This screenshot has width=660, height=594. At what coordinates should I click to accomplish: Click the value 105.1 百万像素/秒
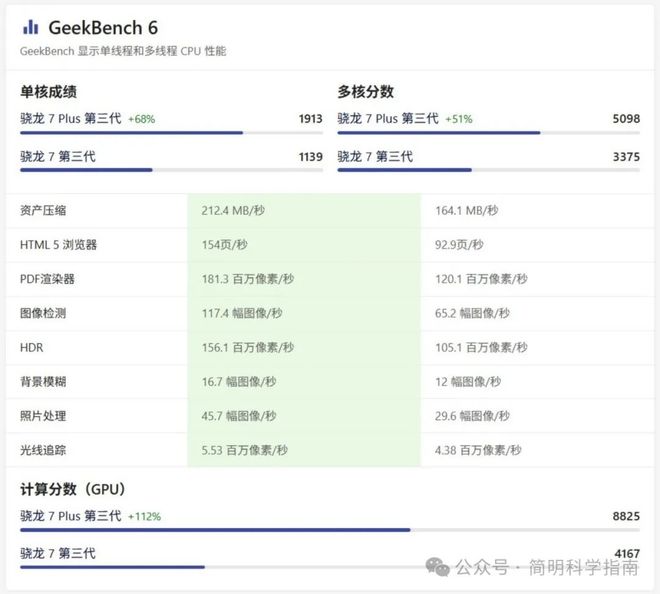click(x=482, y=347)
